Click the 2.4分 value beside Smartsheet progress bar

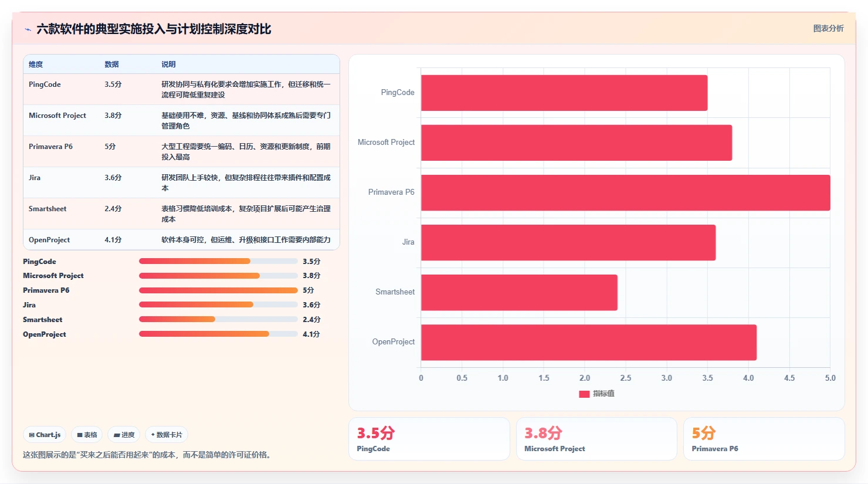click(311, 320)
